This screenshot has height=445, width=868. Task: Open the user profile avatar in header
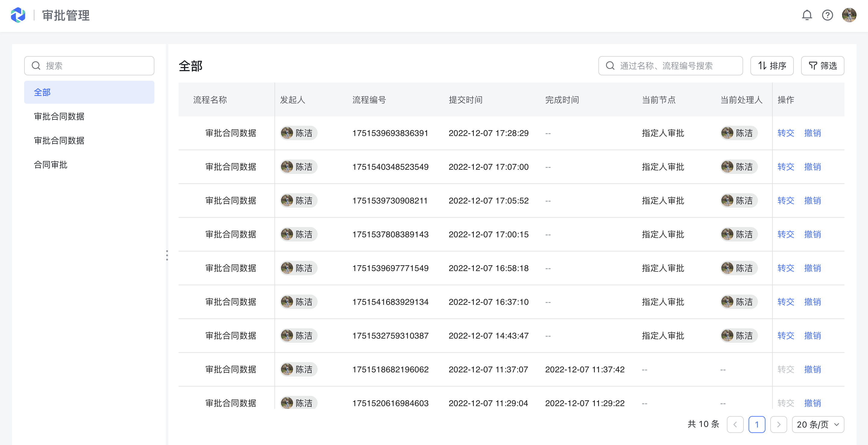point(849,15)
